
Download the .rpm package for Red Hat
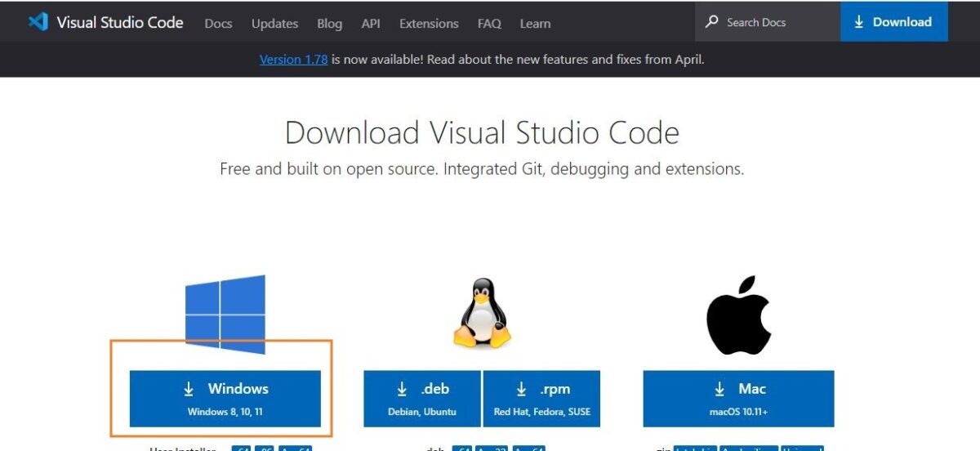(x=542, y=398)
